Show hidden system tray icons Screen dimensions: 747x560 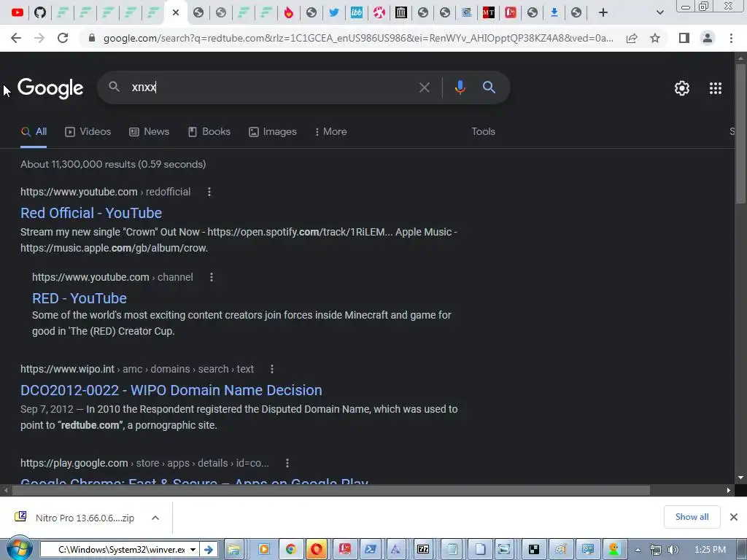point(638,550)
